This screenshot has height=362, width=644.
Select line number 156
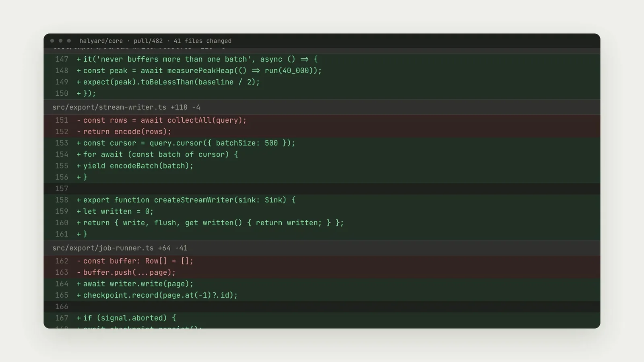[x=62, y=177]
